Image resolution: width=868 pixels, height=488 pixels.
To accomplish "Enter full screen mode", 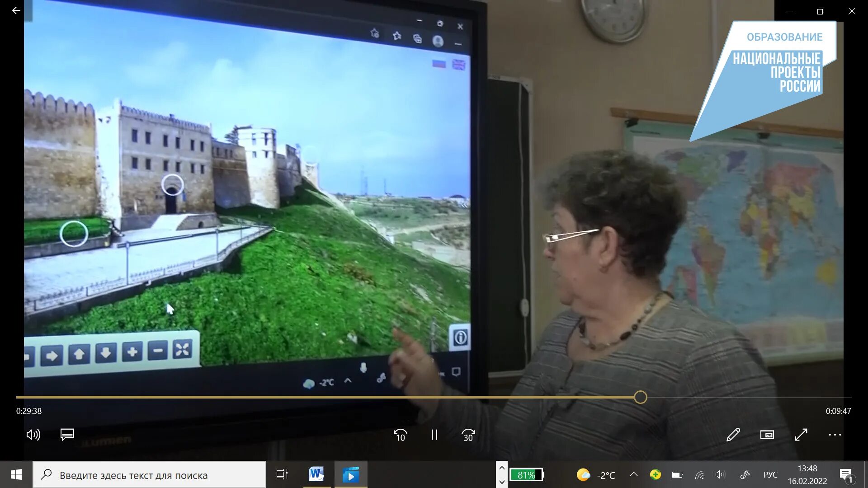I will point(801,435).
